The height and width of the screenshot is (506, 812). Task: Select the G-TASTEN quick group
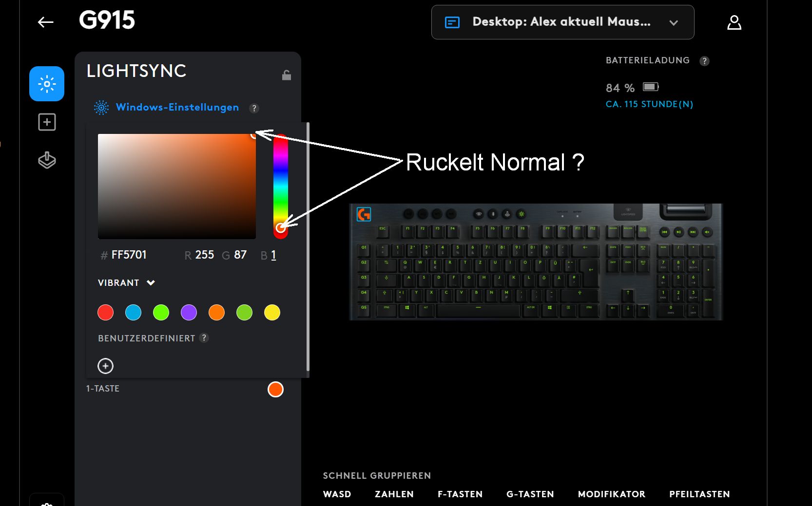pos(530,494)
